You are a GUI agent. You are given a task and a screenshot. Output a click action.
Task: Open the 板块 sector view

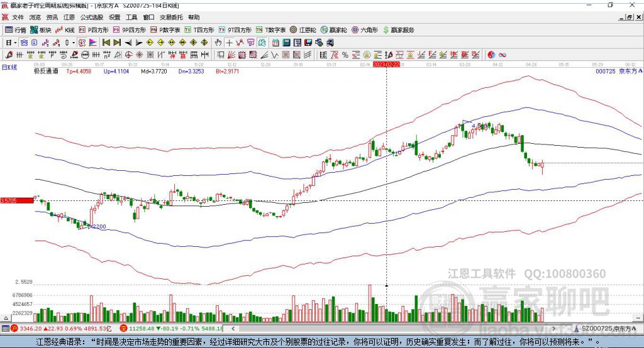(x=40, y=30)
